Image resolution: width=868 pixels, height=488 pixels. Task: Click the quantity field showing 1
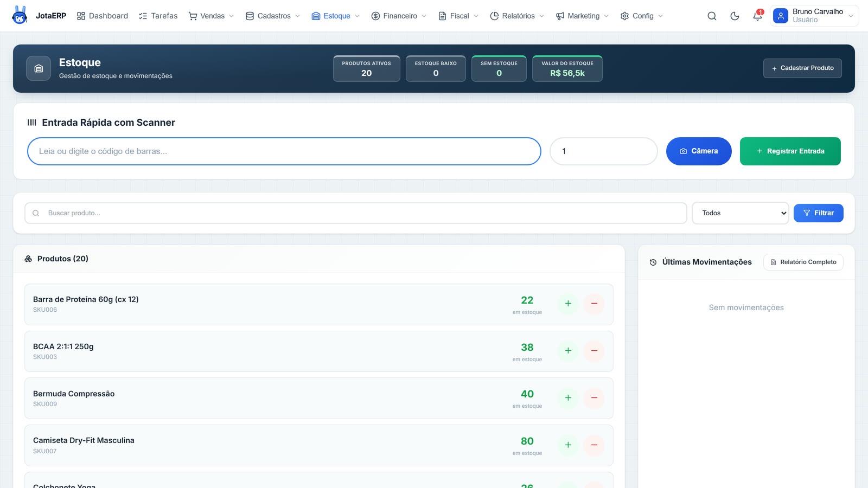(603, 151)
